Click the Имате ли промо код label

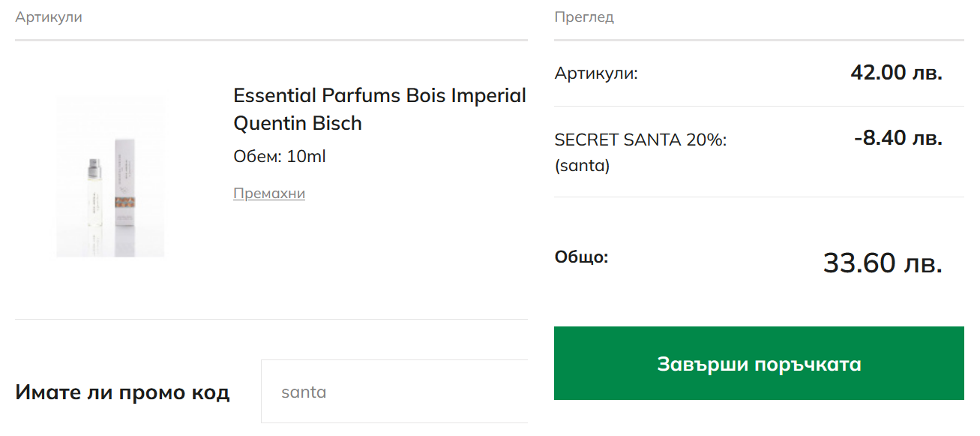pyautogui.click(x=122, y=392)
